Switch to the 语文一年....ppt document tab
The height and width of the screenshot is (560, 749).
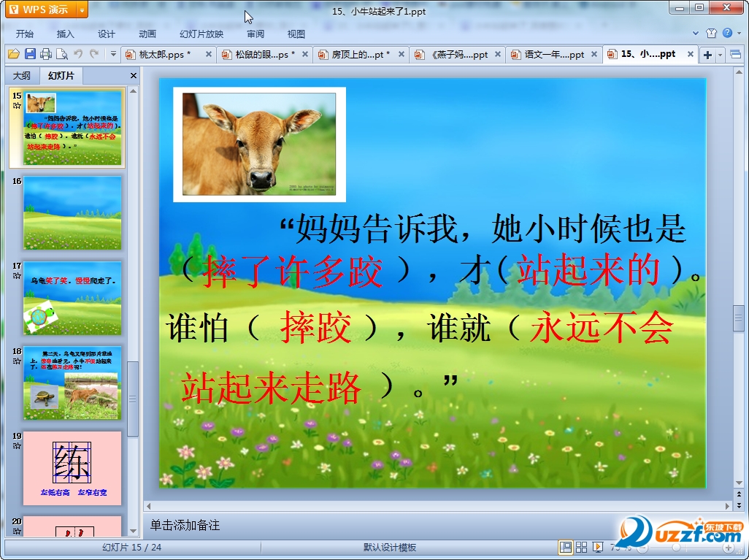[554, 55]
